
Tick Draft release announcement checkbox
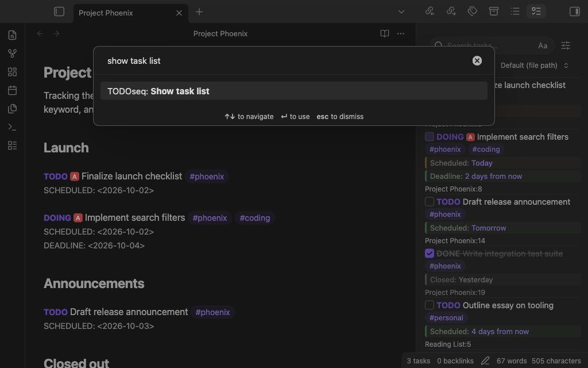pyautogui.click(x=430, y=202)
